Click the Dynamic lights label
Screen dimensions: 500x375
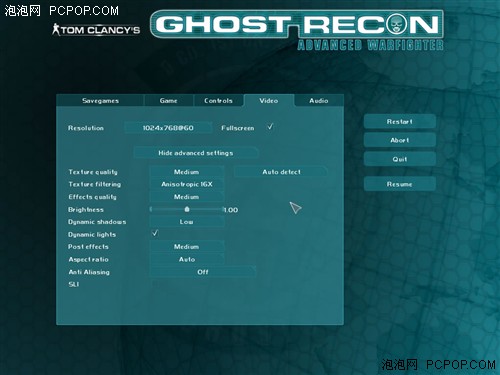[x=92, y=235]
